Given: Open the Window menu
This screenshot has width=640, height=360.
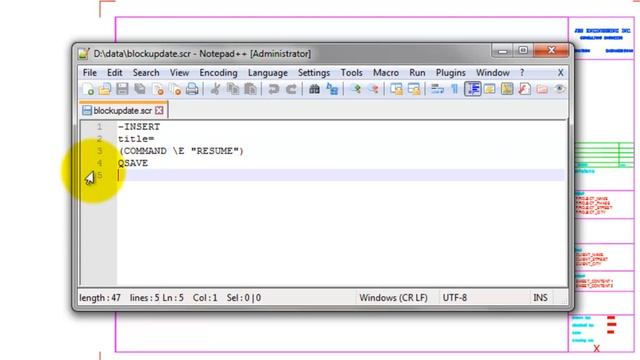Looking at the screenshot, I should coord(493,73).
